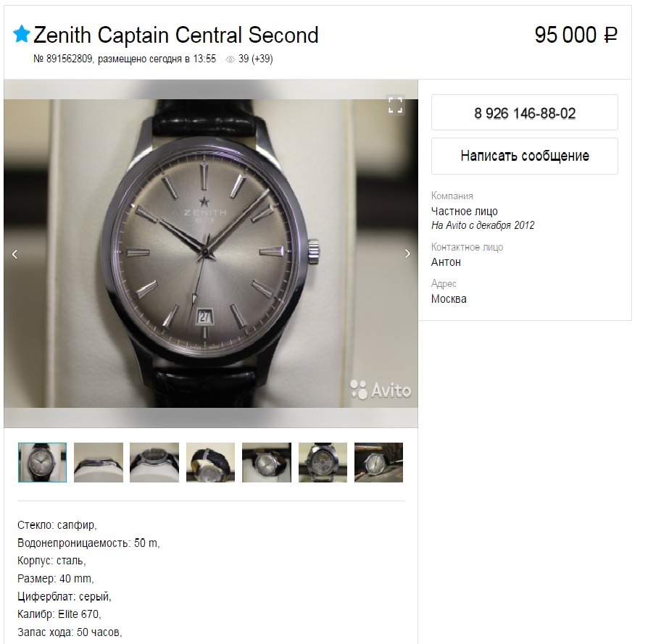Pick the fifth thumbnail with the angled watch
This screenshot has width=648, height=644.
[x=266, y=462]
